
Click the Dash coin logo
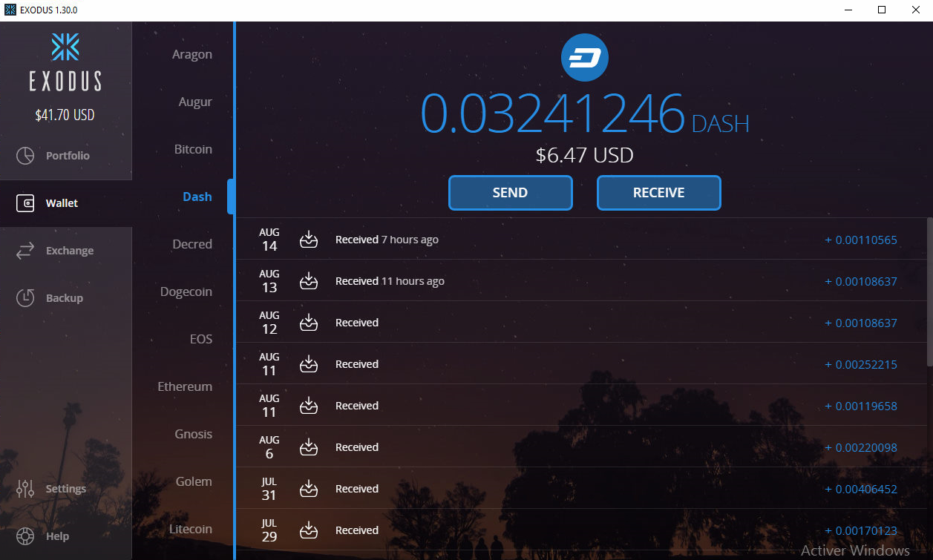pos(584,57)
